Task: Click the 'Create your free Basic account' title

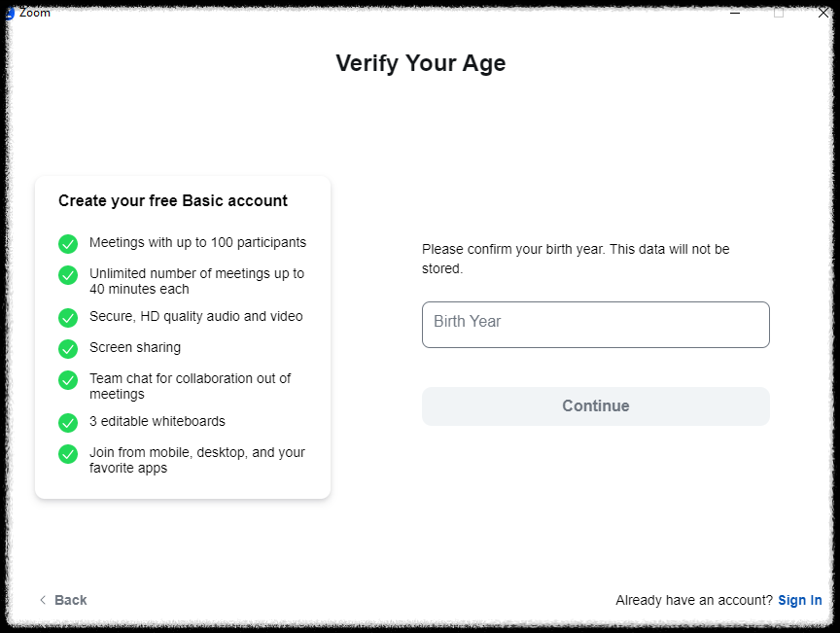Action: point(173,201)
